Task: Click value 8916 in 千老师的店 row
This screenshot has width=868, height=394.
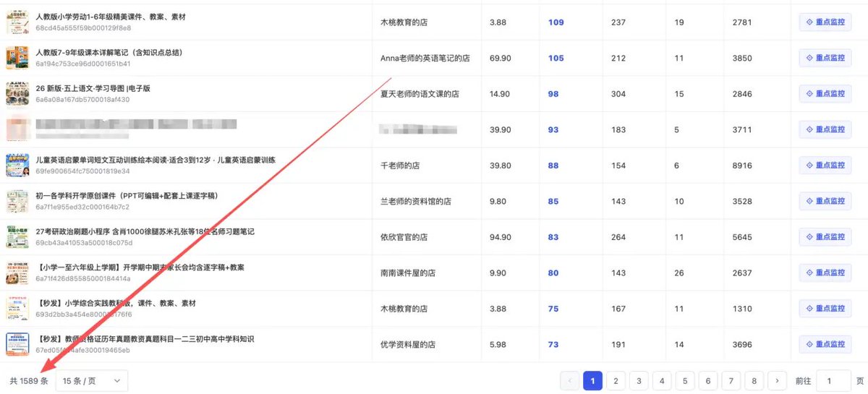Action: pos(742,166)
